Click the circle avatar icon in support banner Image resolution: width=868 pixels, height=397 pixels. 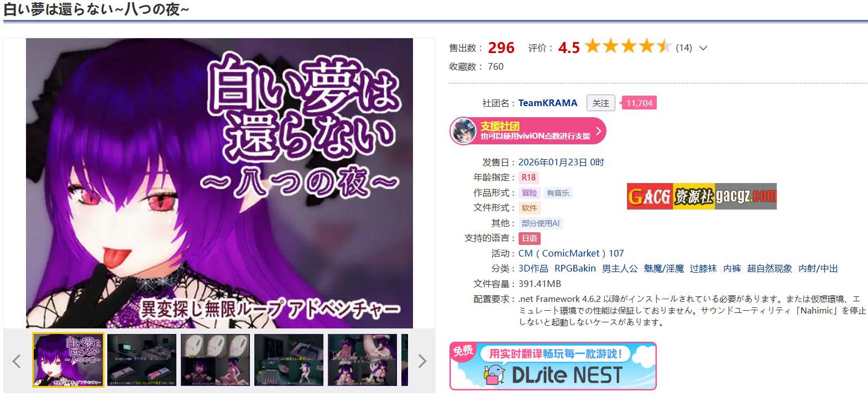coord(463,131)
